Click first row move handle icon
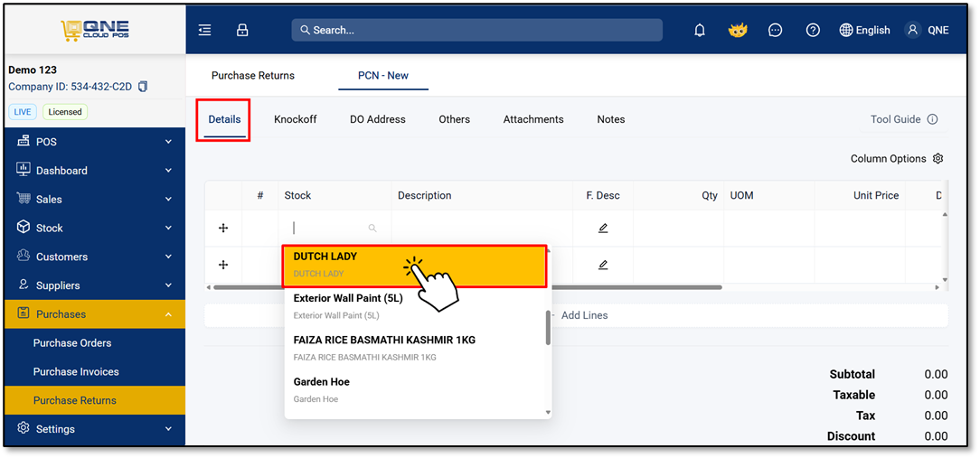The image size is (980, 458). pyautogui.click(x=223, y=228)
